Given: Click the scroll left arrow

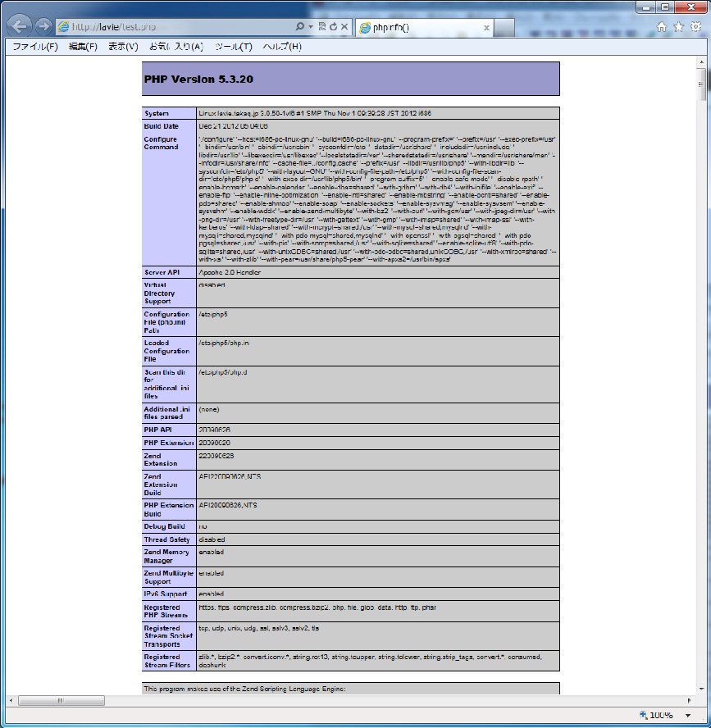Looking at the screenshot, I should [x=11, y=700].
